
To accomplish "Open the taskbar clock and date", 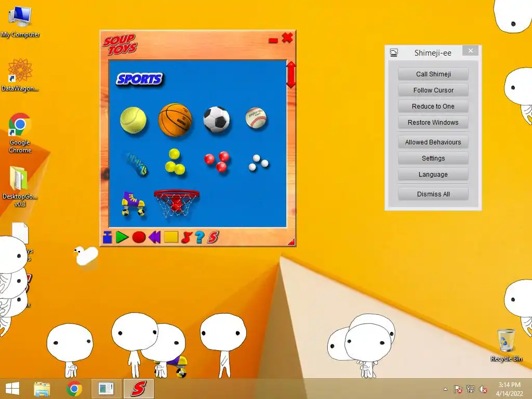I will tap(509, 389).
